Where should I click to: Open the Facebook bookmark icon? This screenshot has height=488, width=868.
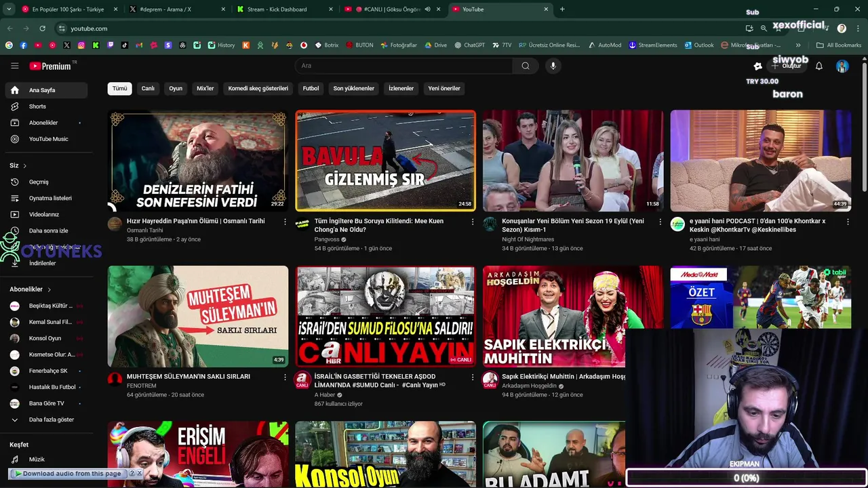pos(23,45)
